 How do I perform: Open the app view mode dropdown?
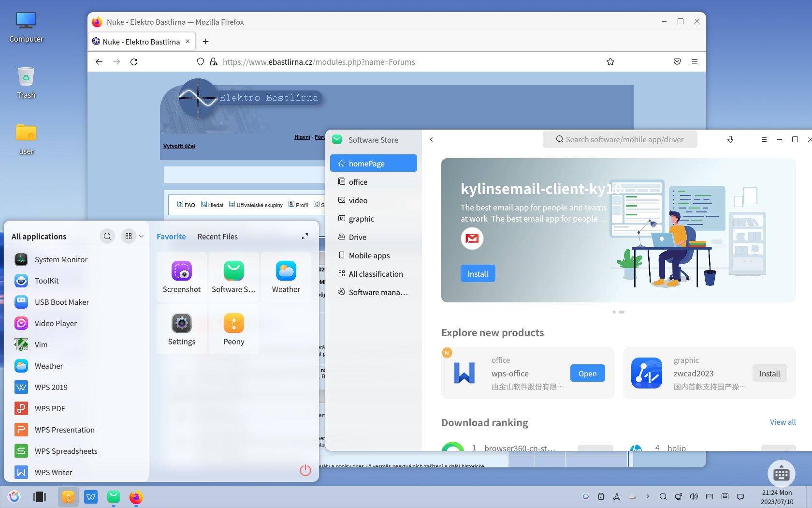coord(141,236)
